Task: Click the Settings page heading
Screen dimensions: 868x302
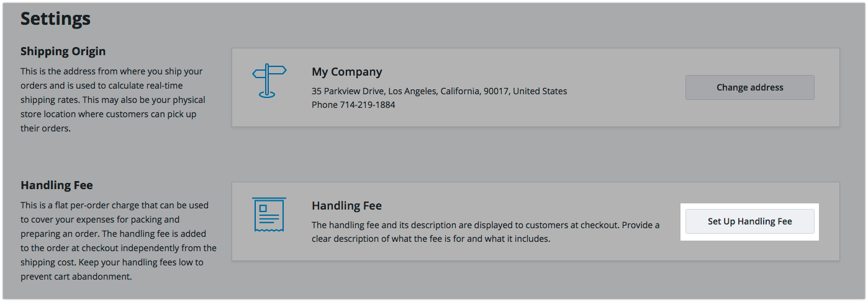Action: click(x=56, y=19)
